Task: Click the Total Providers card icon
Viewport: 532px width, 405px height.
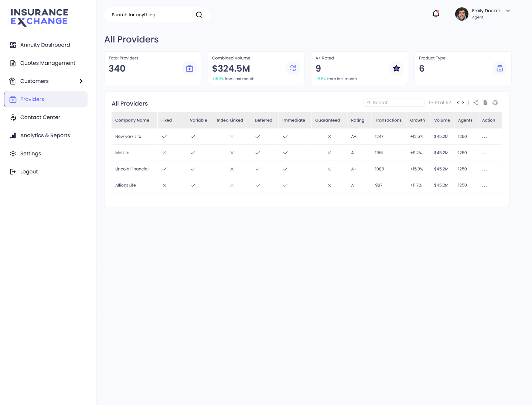Action: coord(190,68)
